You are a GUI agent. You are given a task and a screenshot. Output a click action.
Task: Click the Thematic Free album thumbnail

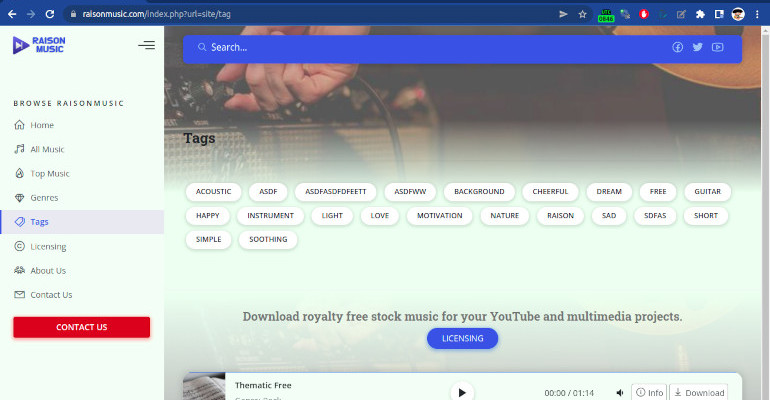[x=204, y=387]
